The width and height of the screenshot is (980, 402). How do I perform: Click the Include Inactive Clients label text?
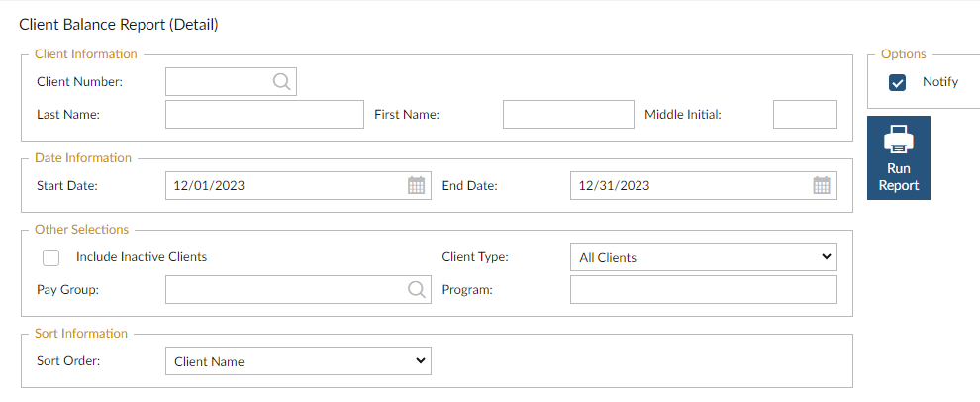[142, 257]
